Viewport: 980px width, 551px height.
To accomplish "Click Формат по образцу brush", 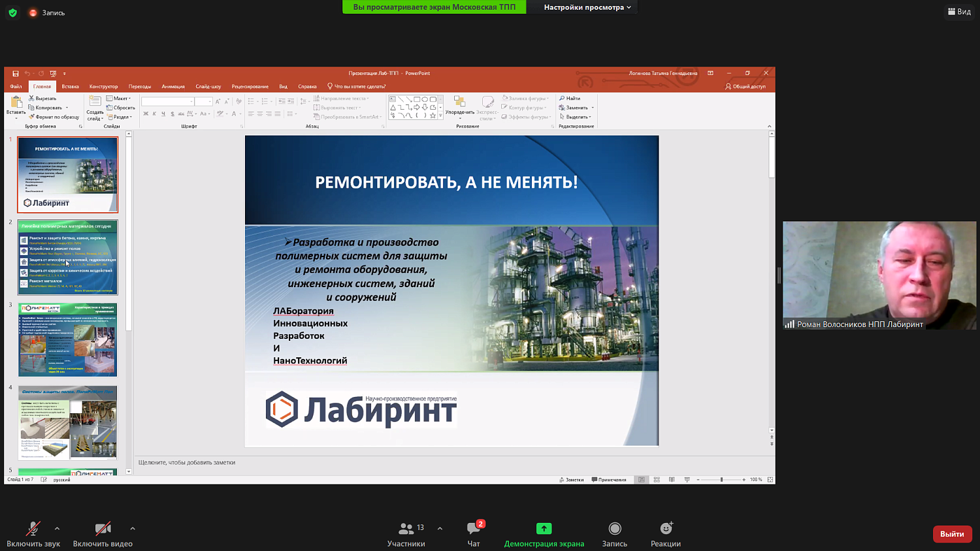I will click(x=54, y=117).
